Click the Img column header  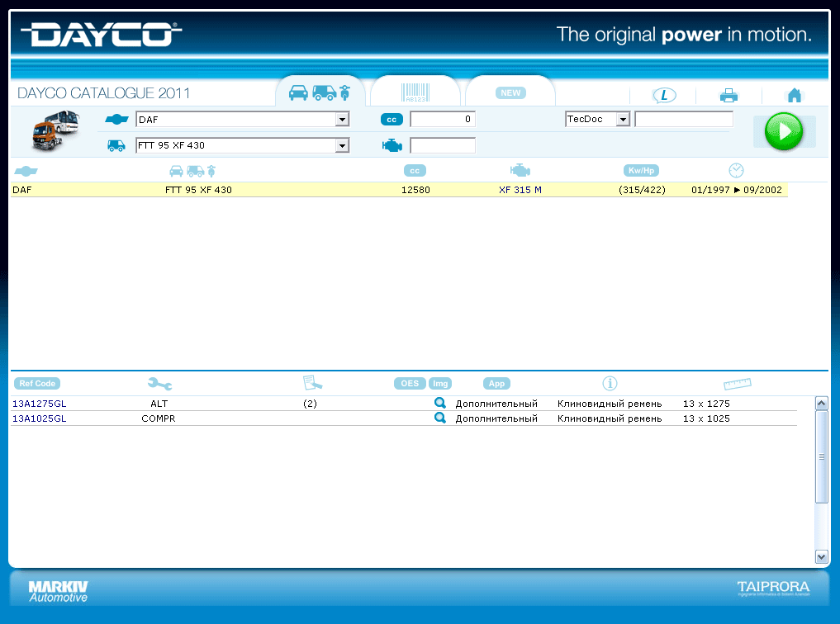pyautogui.click(x=440, y=383)
